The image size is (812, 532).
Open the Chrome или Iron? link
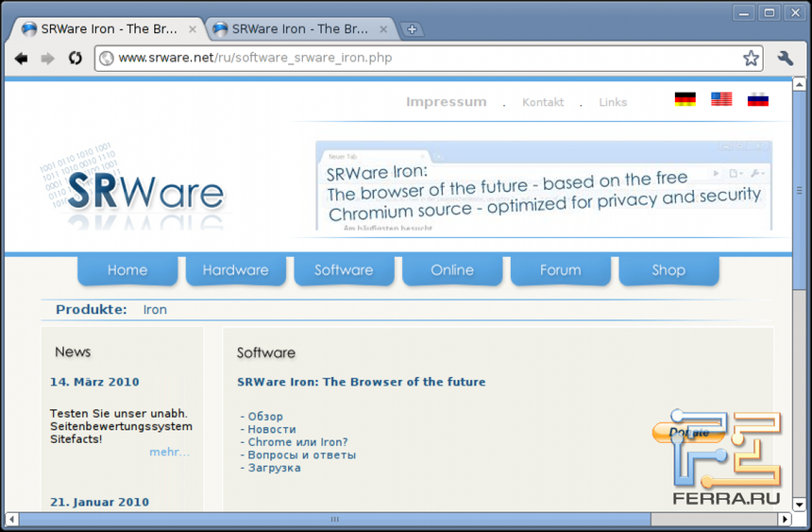pyautogui.click(x=297, y=442)
